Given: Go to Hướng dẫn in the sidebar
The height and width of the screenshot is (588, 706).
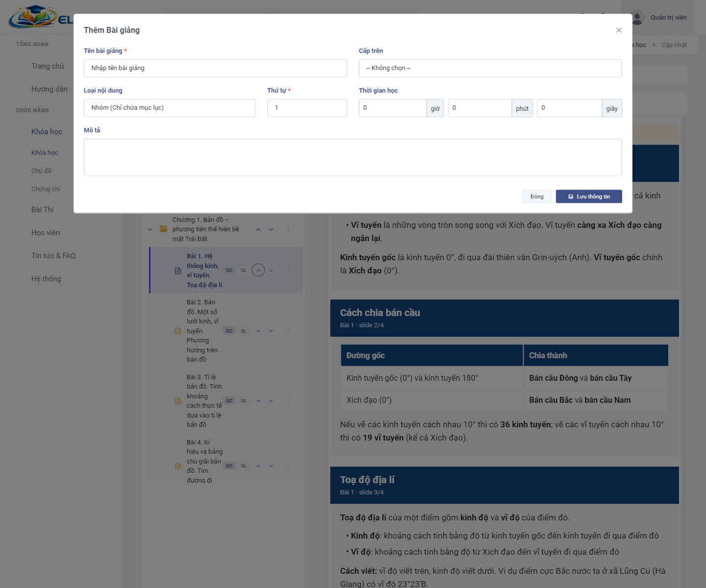Looking at the screenshot, I should point(50,89).
